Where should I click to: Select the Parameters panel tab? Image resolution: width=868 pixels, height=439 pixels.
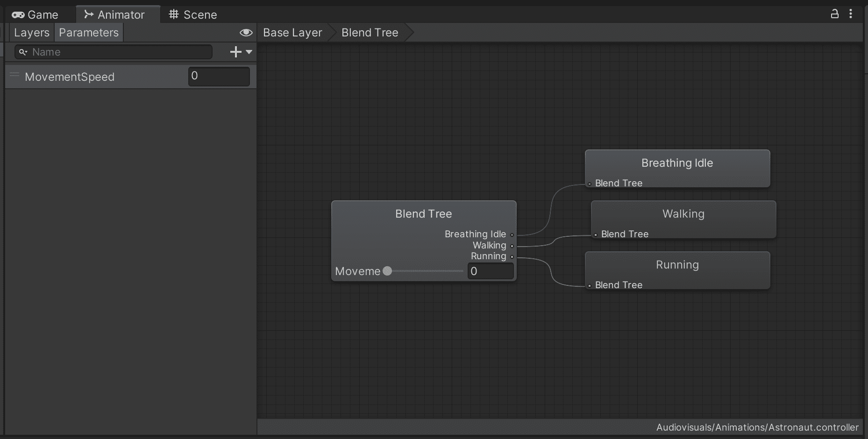point(89,33)
